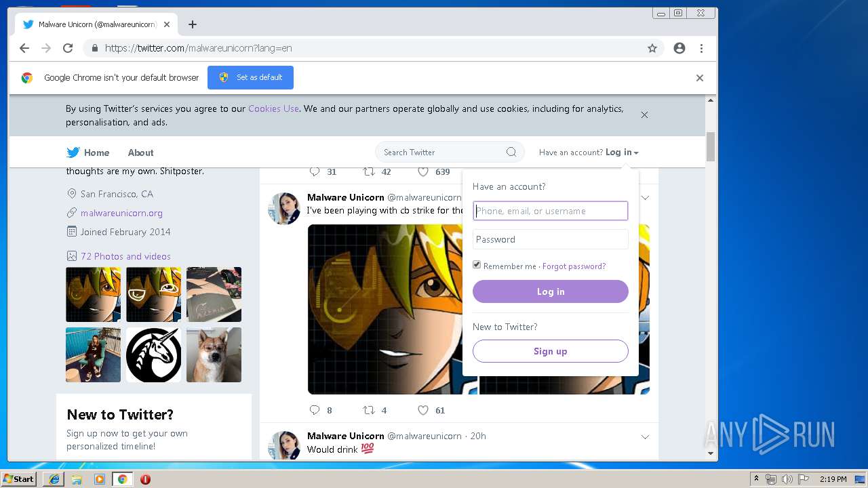
Task: Click the 2:19 PM taskbar clock
Action: [x=833, y=479]
